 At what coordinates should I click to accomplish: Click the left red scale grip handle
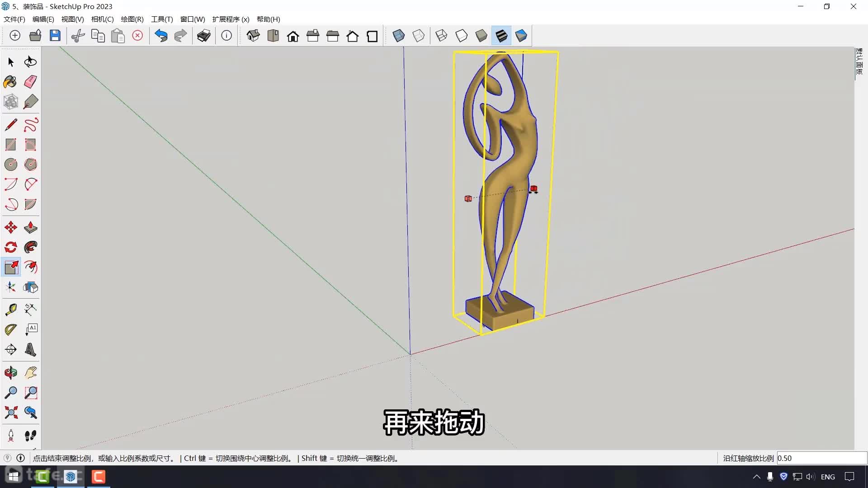pos(468,199)
